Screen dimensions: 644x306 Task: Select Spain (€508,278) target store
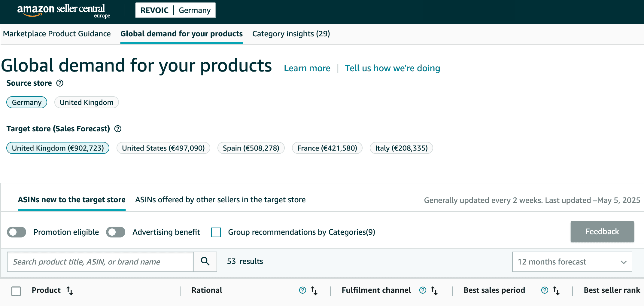coord(251,148)
